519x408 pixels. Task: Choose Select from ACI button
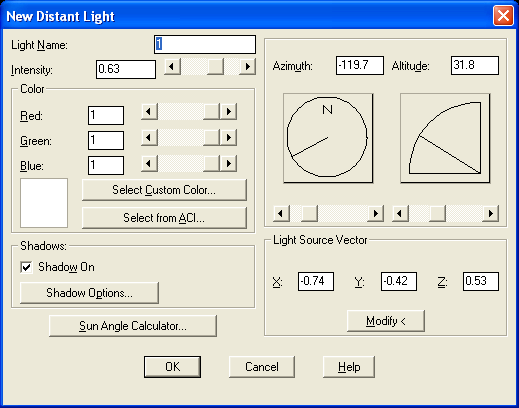point(164,218)
